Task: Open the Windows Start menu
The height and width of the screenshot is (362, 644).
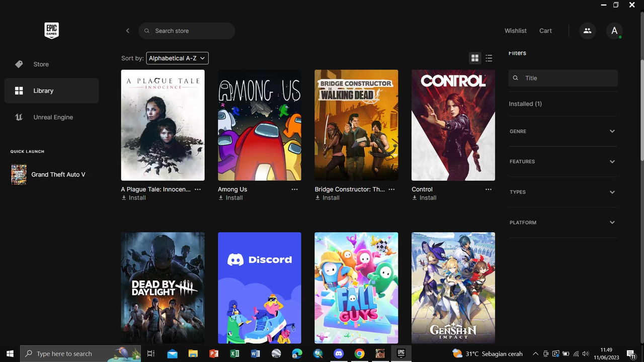Action: click(x=10, y=353)
